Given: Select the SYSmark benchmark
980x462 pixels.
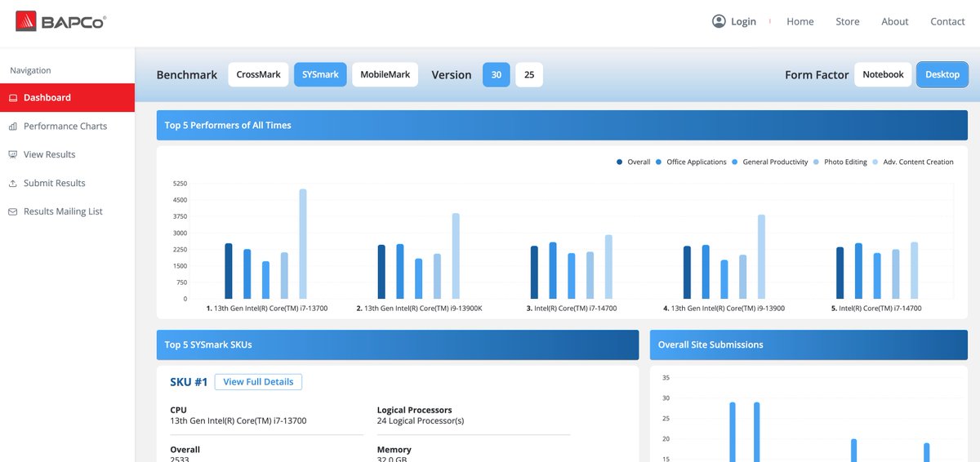Looking at the screenshot, I should coord(320,74).
